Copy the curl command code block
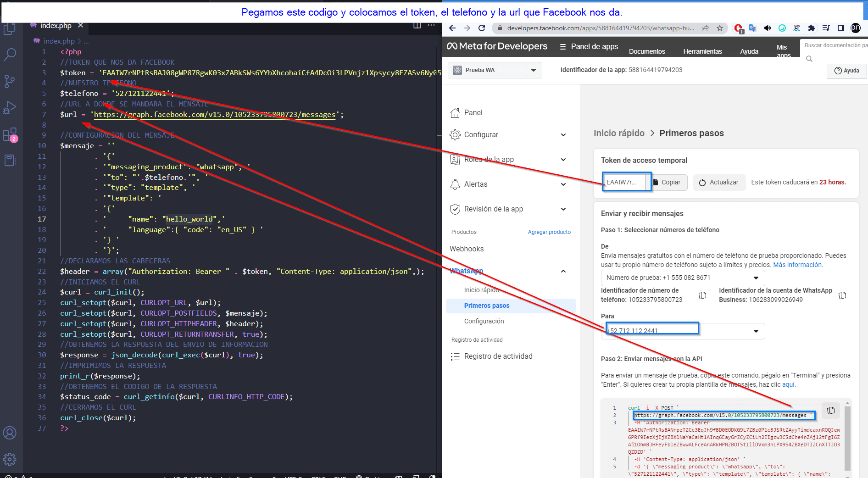Screen dimensions: 868x478 coord(831,411)
